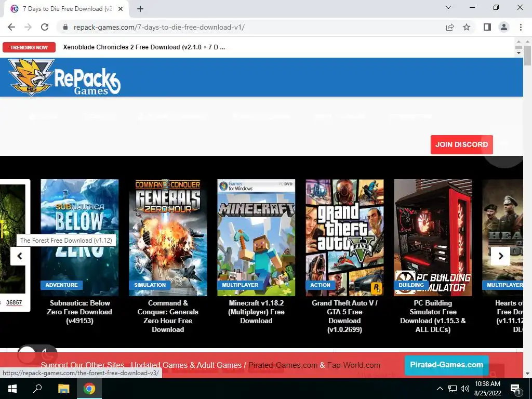Image resolution: width=532 pixels, height=399 pixels.
Task: Show hidden system tray icons
Action: tap(440, 389)
